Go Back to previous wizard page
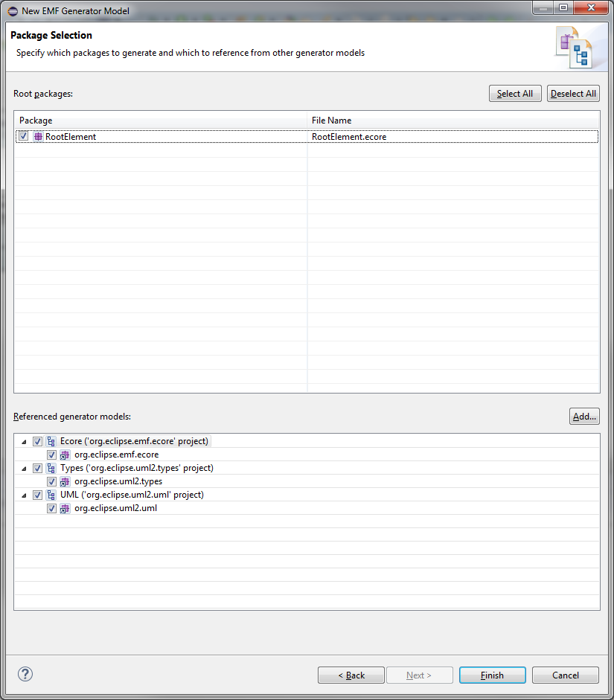 351,675
